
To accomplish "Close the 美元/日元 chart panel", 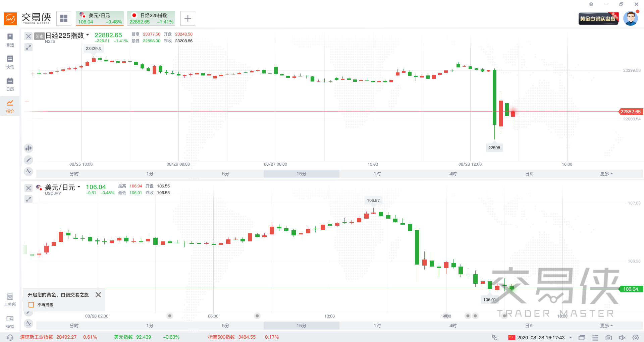I will (x=29, y=188).
